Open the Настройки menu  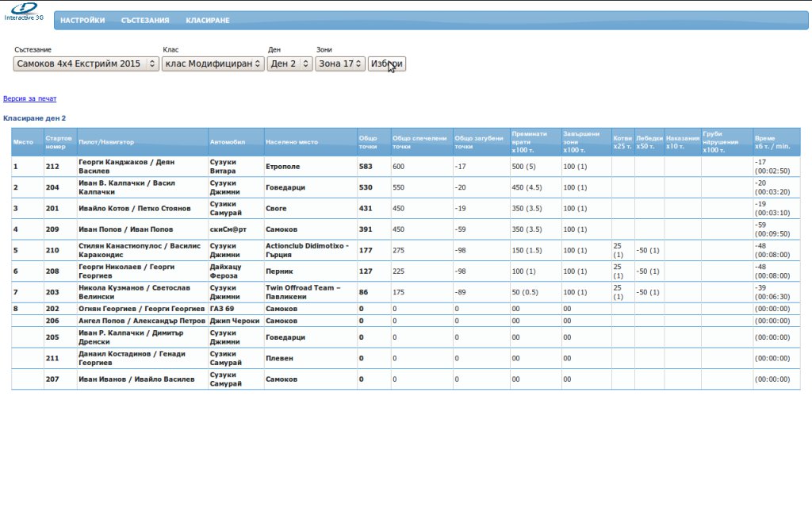coord(82,21)
